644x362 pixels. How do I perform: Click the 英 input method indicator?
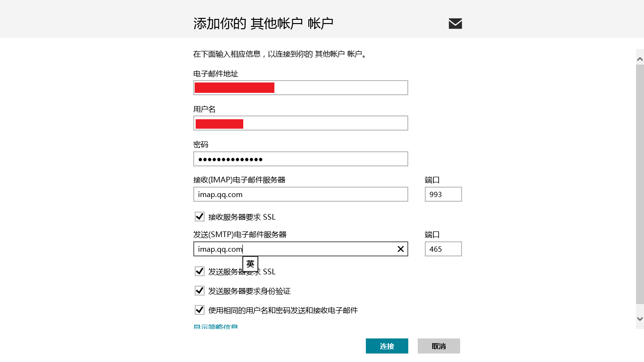(x=250, y=264)
